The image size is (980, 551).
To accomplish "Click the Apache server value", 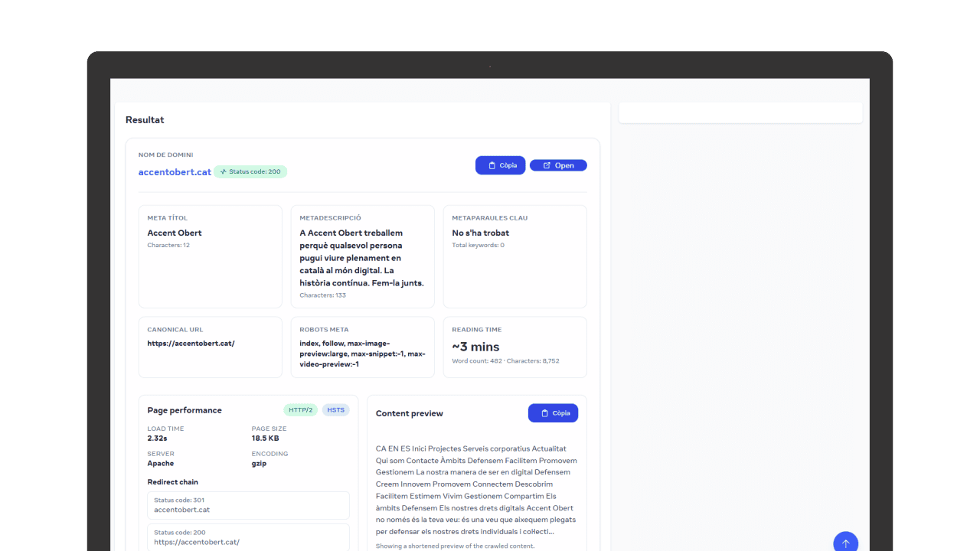I will point(161,463).
